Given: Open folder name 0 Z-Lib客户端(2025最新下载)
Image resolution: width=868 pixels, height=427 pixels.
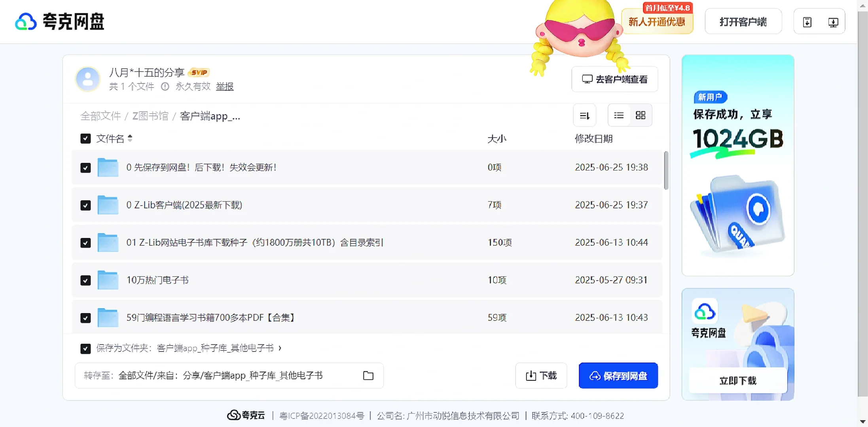Looking at the screenshot, I should 184,205.
